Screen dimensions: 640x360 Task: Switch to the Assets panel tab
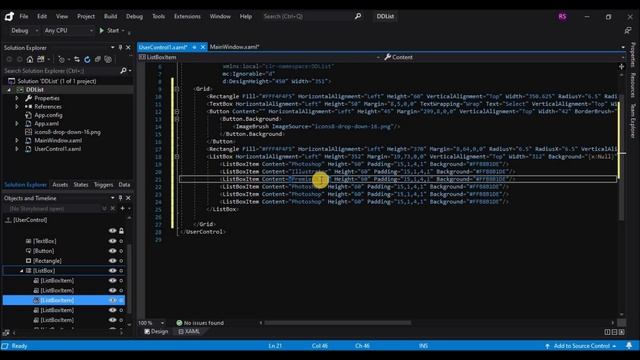60,185
